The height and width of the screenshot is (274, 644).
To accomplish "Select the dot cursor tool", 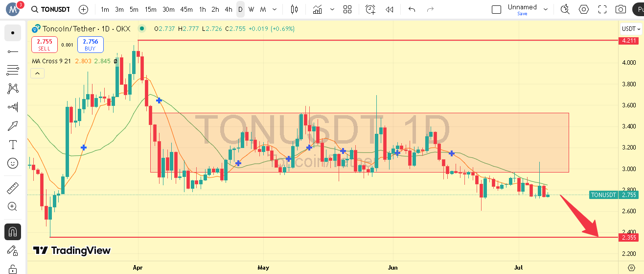I will tap(13, 33).
